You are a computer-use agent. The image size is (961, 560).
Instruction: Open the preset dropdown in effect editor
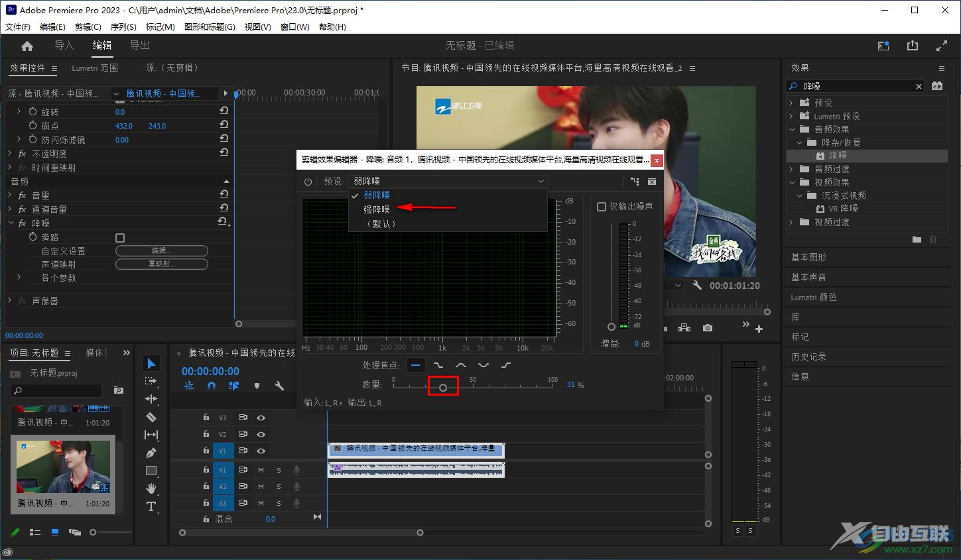[449, 181]
